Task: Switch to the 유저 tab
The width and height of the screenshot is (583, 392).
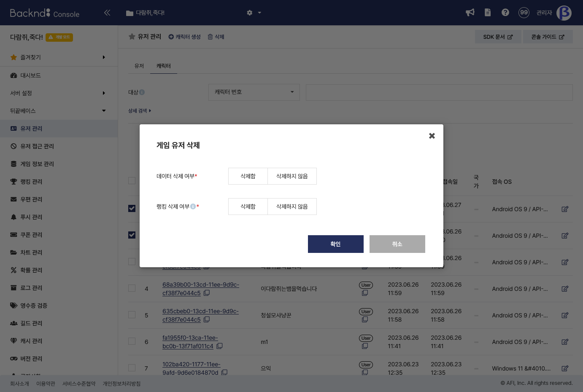Action: 139,66
